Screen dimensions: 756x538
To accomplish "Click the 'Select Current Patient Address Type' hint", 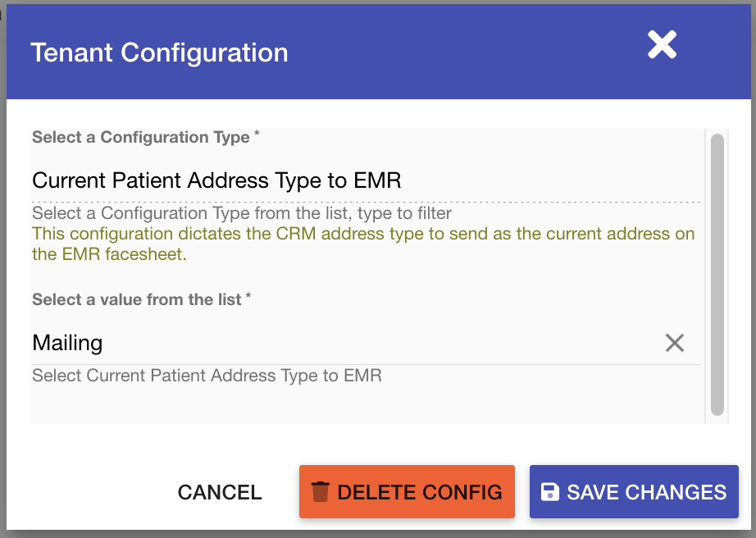I will 207,376.
